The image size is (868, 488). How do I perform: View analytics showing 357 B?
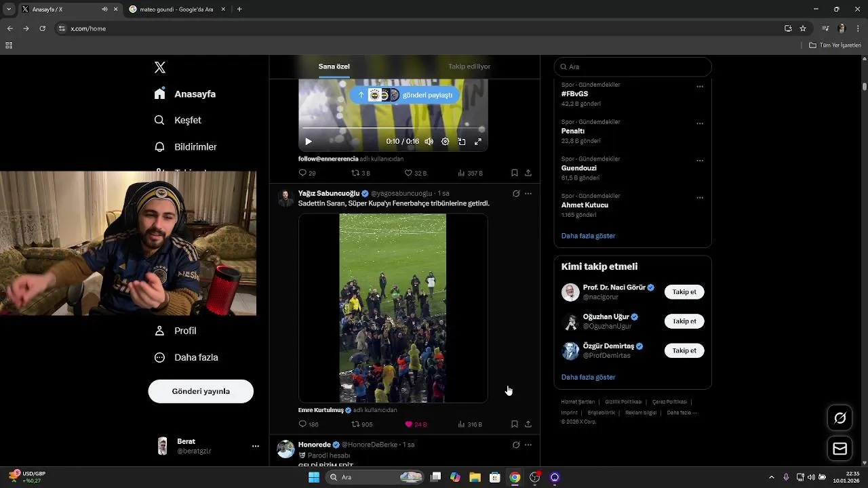(470, 174)
